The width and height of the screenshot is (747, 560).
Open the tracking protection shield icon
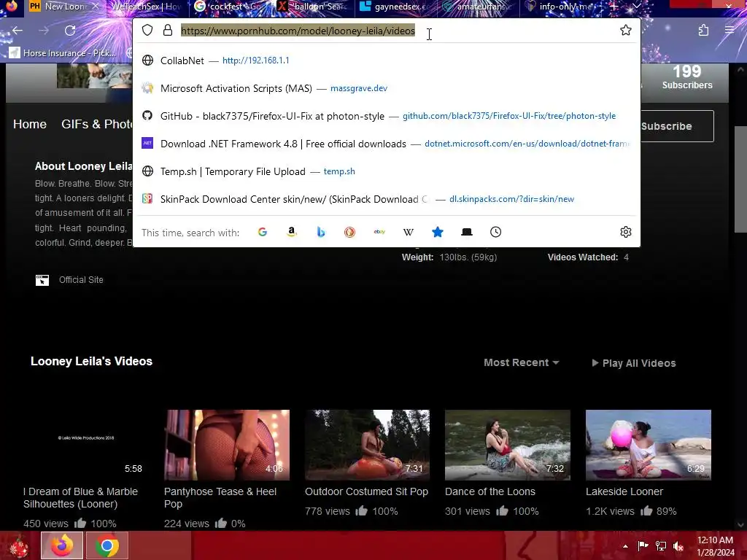147,31
